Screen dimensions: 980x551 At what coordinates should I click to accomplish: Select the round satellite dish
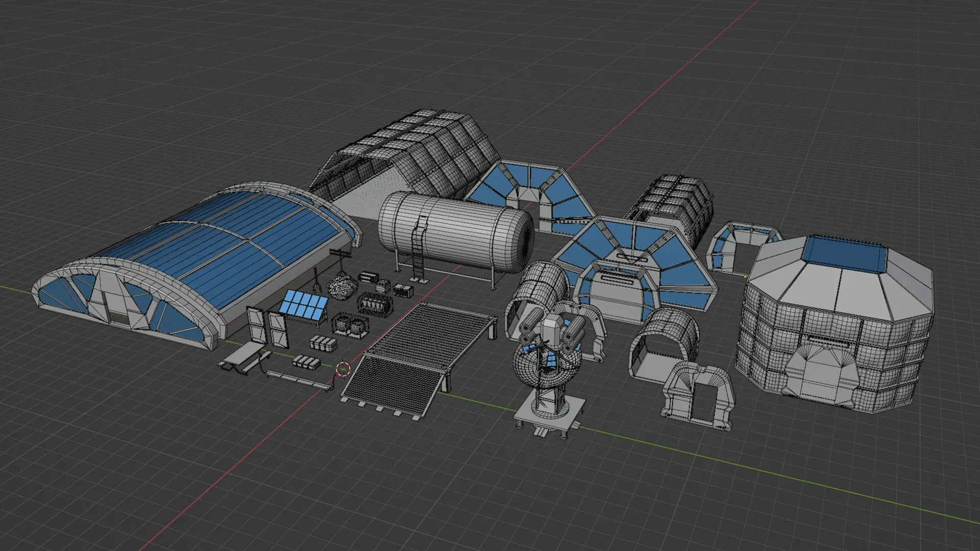[x=546, y=365]
